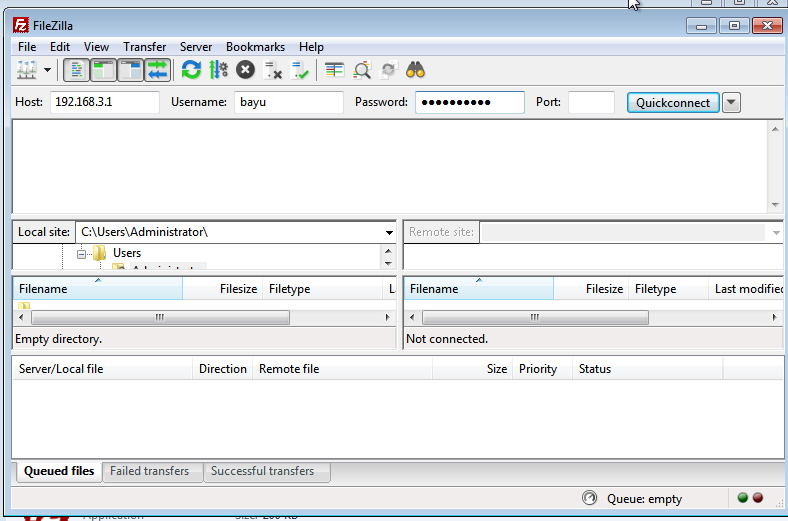Image resolution: width=788 pixels, height=521 pixels.
Task: Refresh the file and folder lists
Action: pos(191,70)
